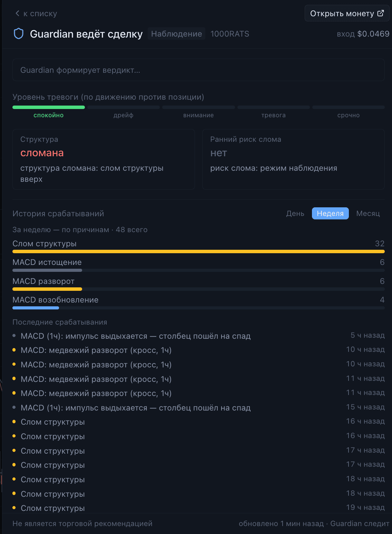
Task: Select the Неделя history tab
Action: (x=330, y=214)
